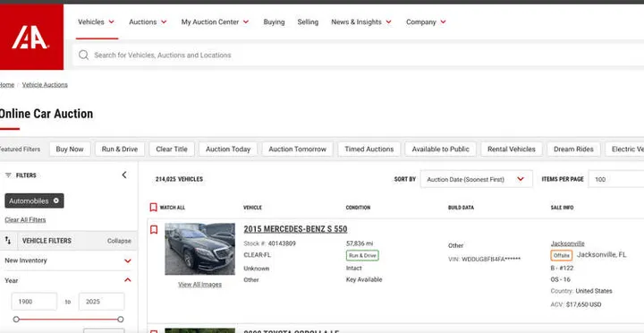This screenshot has height=333, width=644.
Task: Collapse the filters panel with the left arrow
Action: click(x=124, y=175)
